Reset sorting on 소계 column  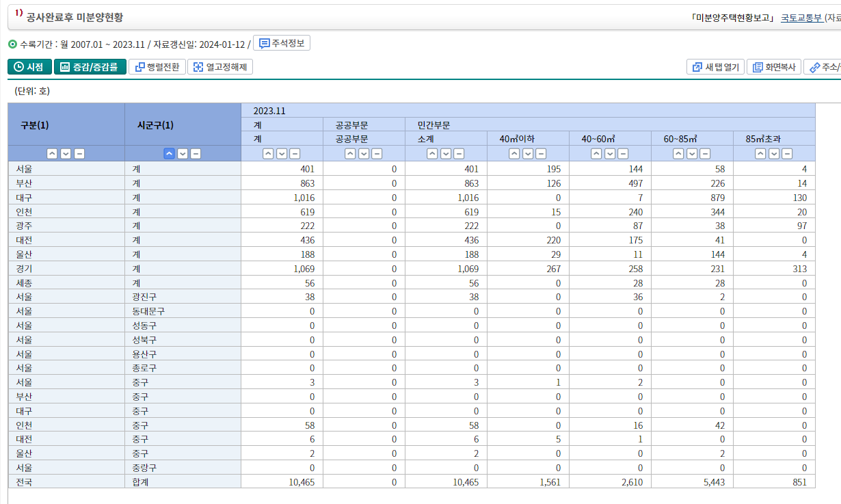click(458, 154)
